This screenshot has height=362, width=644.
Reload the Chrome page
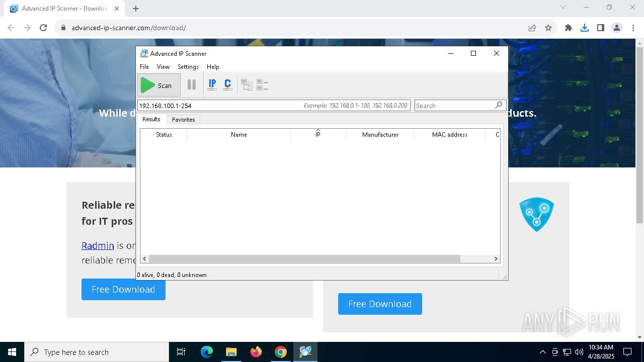(x=43, y=28)
